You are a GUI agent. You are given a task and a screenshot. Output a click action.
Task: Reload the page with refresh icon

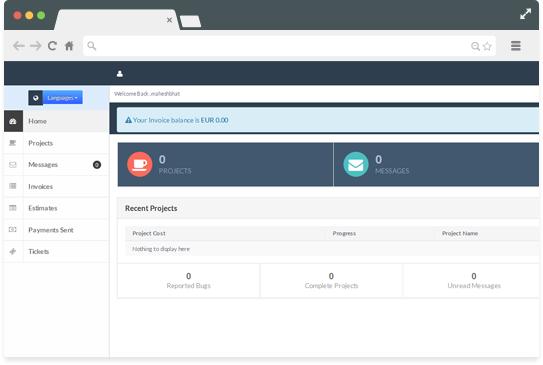coord(52,46)
